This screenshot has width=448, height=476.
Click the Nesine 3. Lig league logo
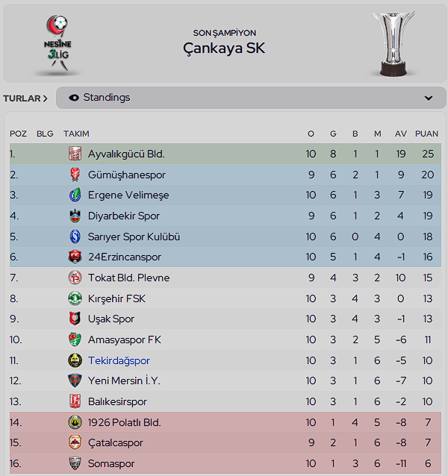(x=57, y=43)
